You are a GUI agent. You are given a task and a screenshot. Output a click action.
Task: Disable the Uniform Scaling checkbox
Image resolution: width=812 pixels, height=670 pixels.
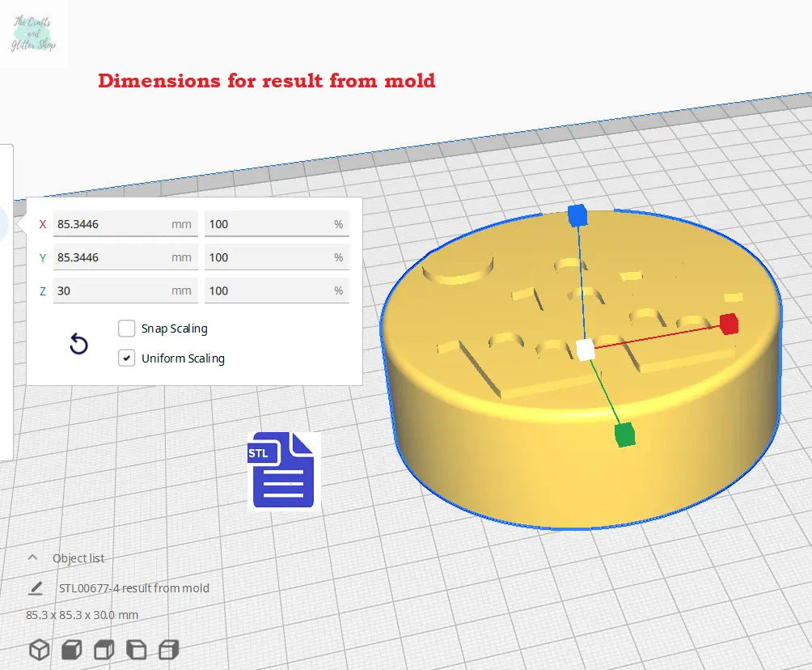click(x=127, y=358)
